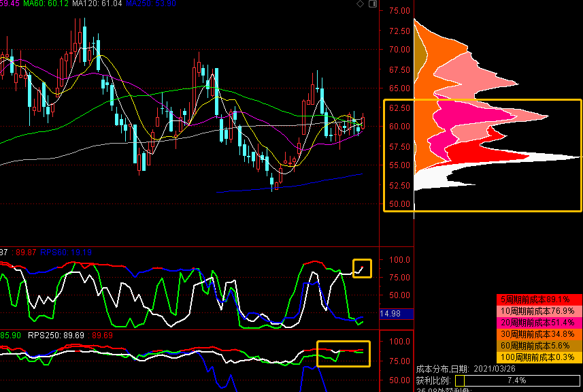This screenshot has width=583, height=392.
Task: Click the red 89.87 RPS value
Action: (26, 252)
